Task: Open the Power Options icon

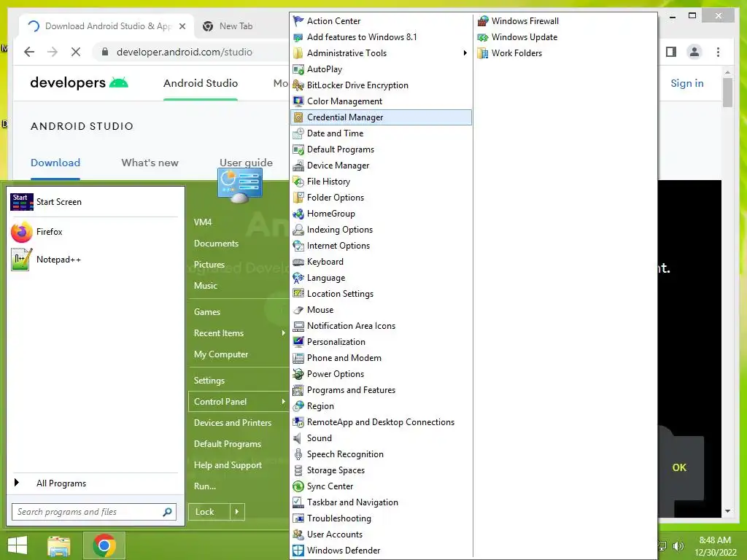Action: 298,374
